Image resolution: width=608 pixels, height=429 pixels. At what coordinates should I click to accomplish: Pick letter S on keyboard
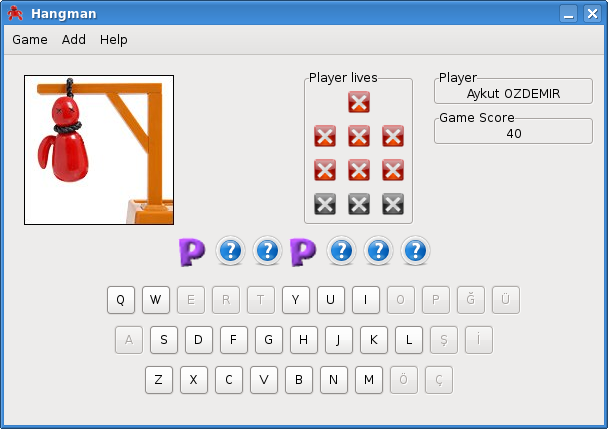pyautogui.click(x=163, y=340)
